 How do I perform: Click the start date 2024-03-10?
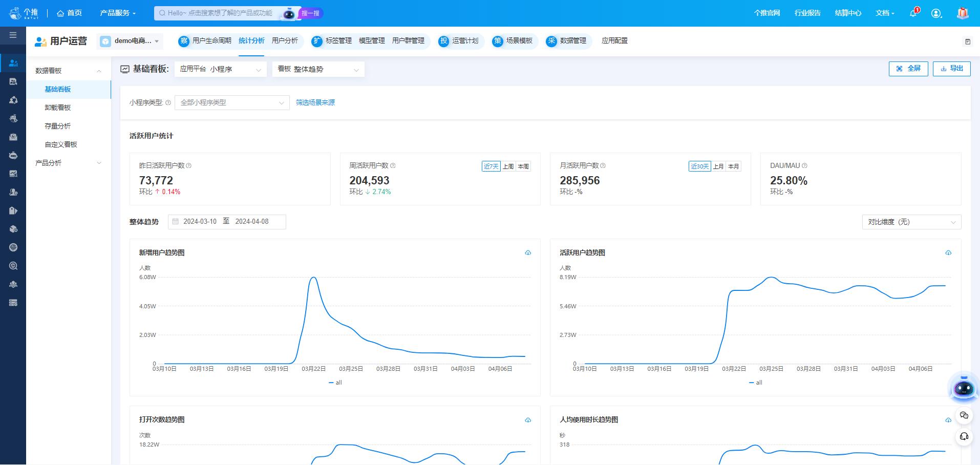(200, 222)
